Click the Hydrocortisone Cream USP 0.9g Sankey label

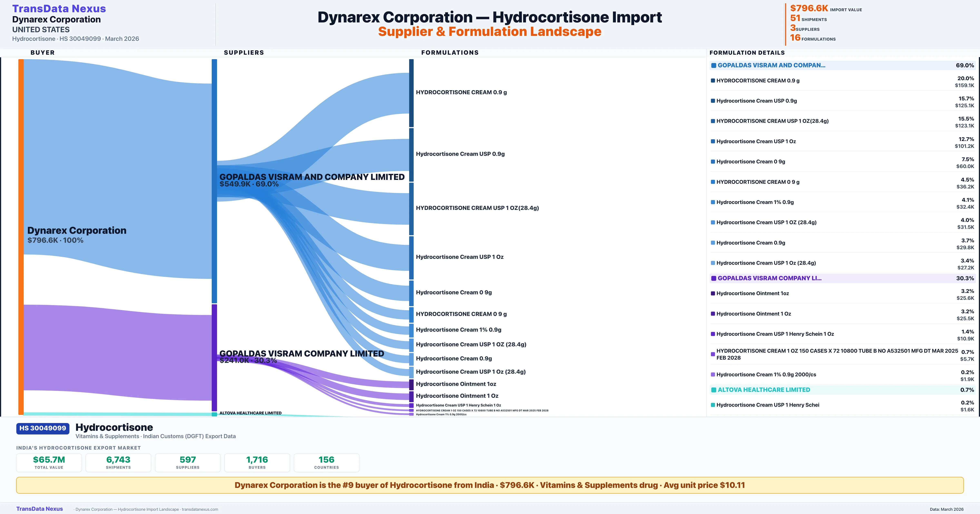(460, 154)
